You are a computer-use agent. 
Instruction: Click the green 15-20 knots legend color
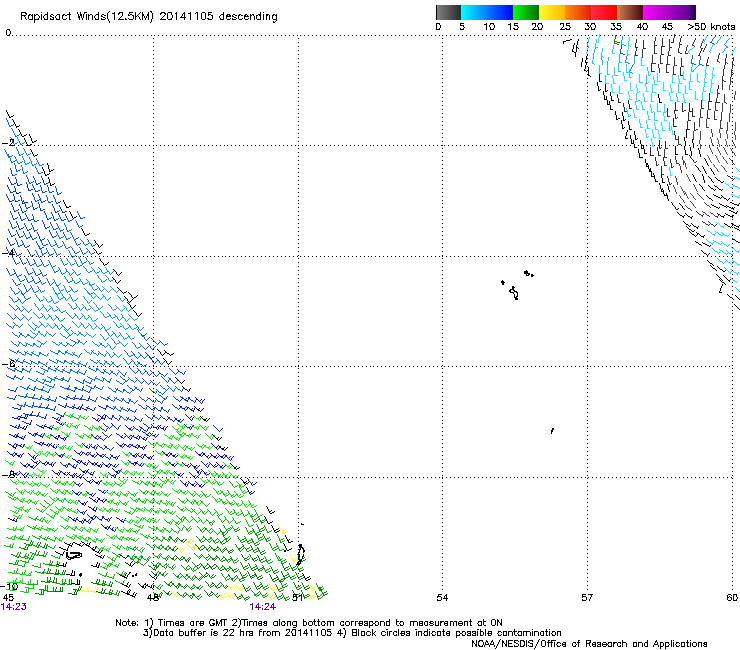point(526,12)
